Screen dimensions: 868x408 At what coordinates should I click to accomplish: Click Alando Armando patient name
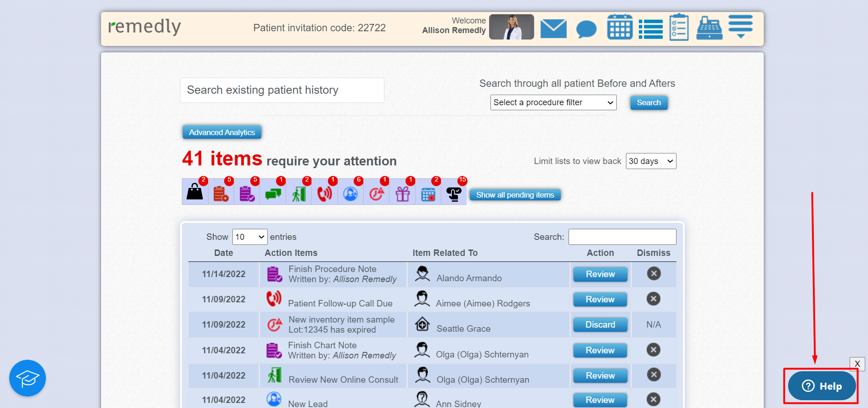(x=469, y=278)
